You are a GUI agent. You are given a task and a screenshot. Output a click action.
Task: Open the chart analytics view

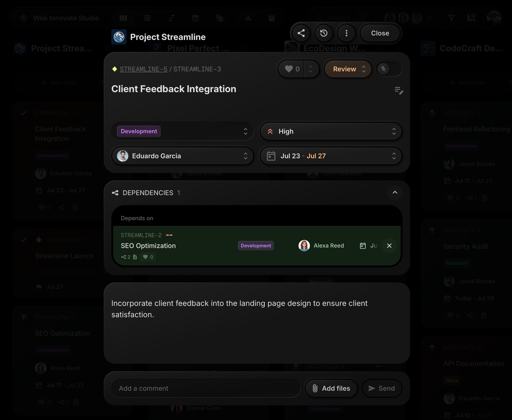click(x=248, y=18)
